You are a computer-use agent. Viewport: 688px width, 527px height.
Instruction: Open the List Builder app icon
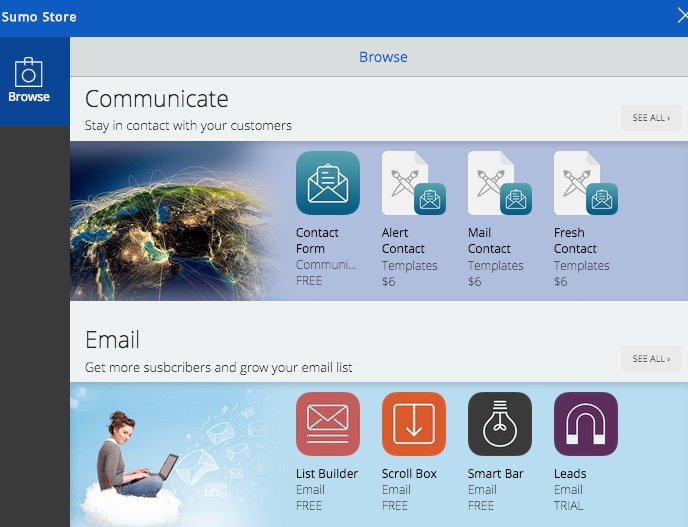pos(328,424)
